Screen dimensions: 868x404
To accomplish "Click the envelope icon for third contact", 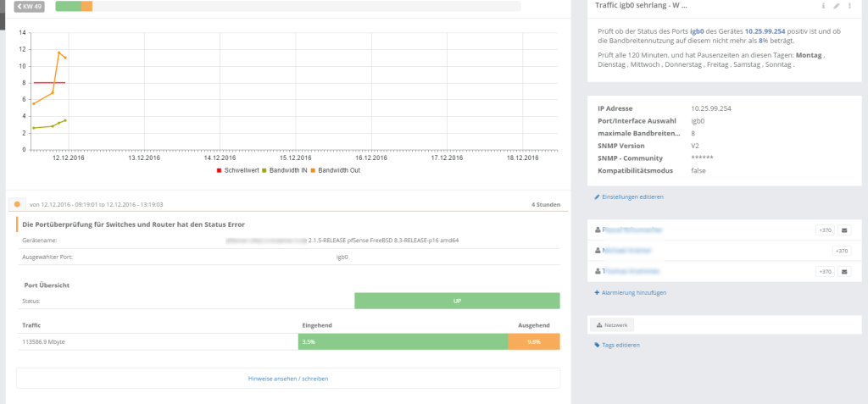I will pyautogui.click(x=843, y=272).
